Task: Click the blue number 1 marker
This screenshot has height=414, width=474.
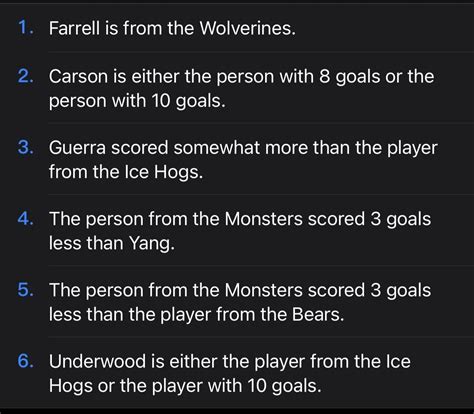Action: point(25,28)
